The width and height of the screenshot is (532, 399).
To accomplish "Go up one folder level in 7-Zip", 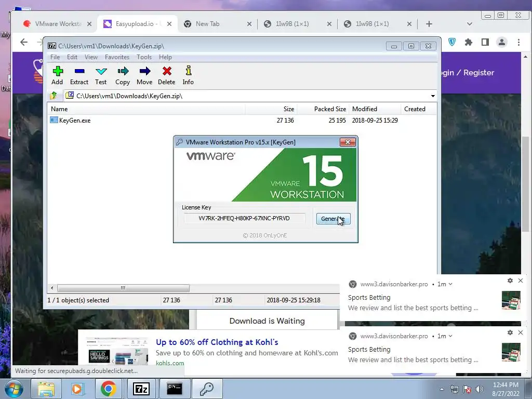I will tap(54, 96).
